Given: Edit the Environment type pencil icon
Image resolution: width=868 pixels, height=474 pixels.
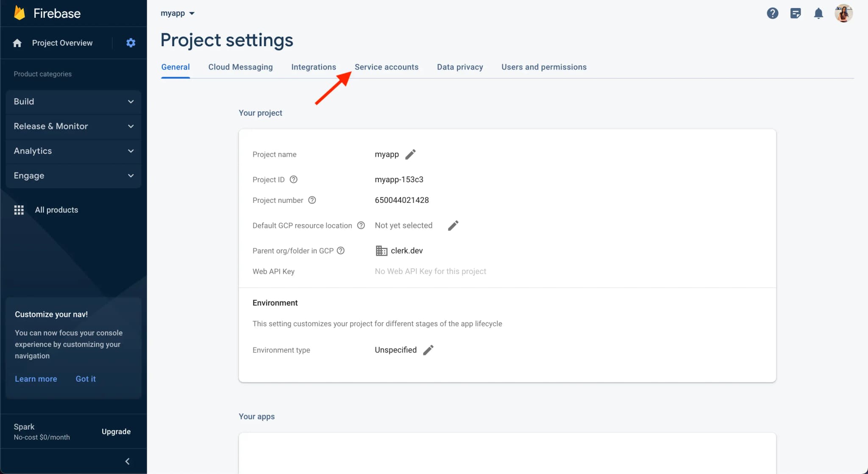Looking at the screenshot, I should [428, 350].
